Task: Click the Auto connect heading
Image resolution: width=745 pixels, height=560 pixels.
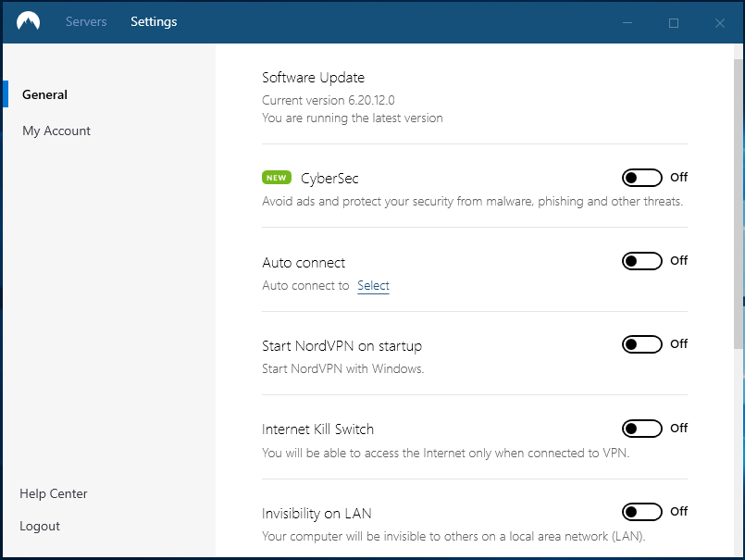Action: pyautogui.click(x=304, y=262)
